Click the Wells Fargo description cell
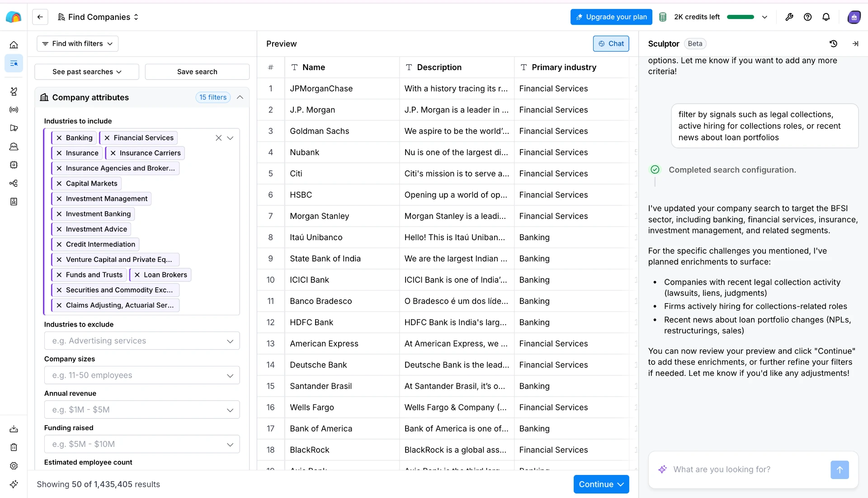 (457, 408)
